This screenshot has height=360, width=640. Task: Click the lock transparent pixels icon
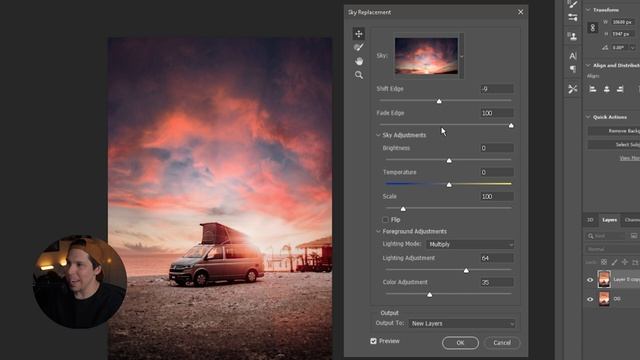(x=604, y=262)
